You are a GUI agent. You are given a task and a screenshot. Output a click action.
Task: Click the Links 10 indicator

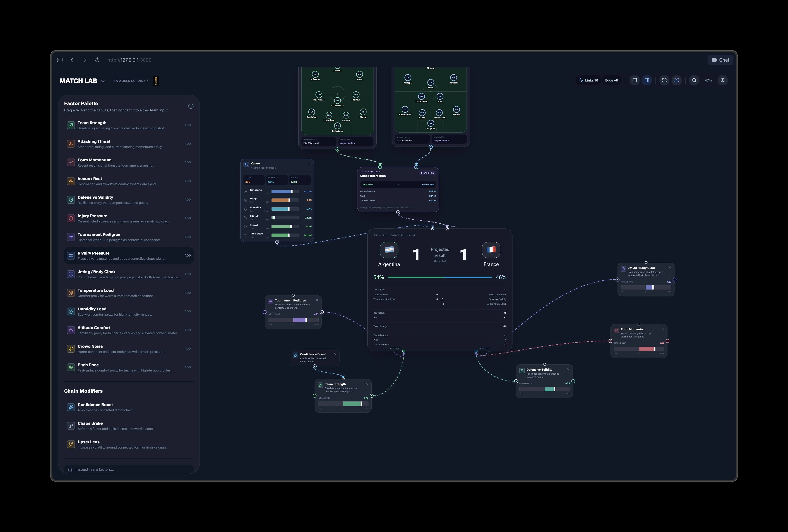click(588, 80)
